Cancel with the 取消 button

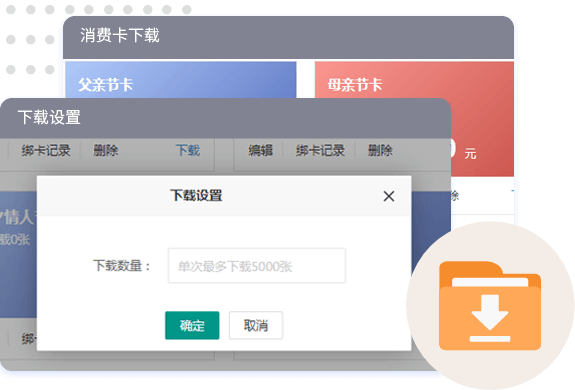coord(256,325)
